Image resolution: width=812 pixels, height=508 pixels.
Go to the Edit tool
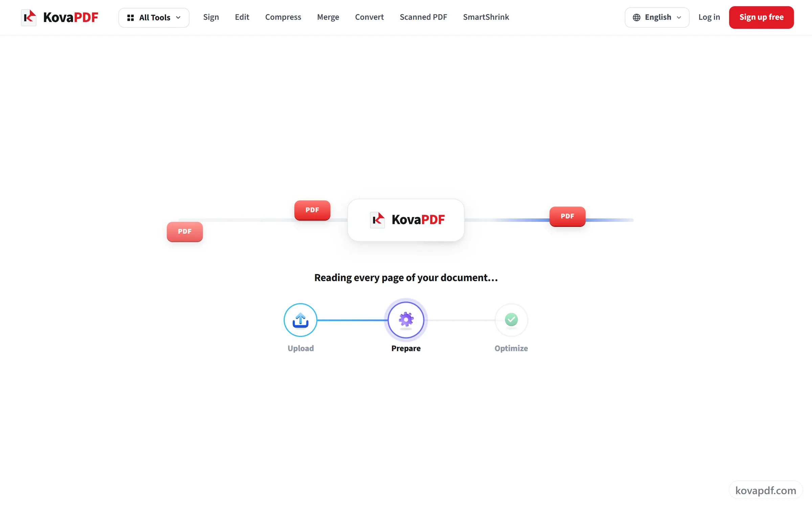coord(242,17)
